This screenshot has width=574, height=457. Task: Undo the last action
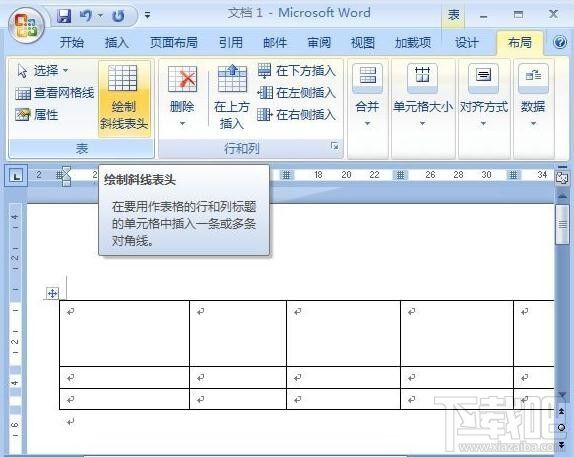click(x=86, y=15)
